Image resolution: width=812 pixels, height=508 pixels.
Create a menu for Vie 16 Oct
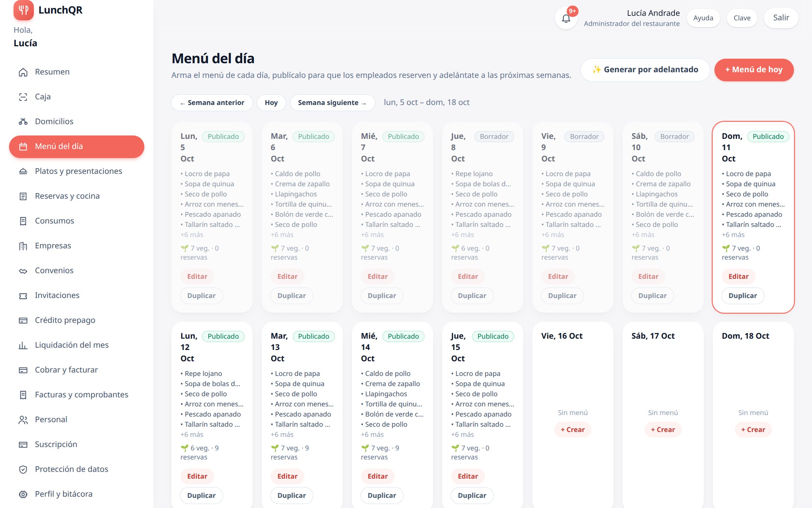pyautogui.click(x=573, y=430)
